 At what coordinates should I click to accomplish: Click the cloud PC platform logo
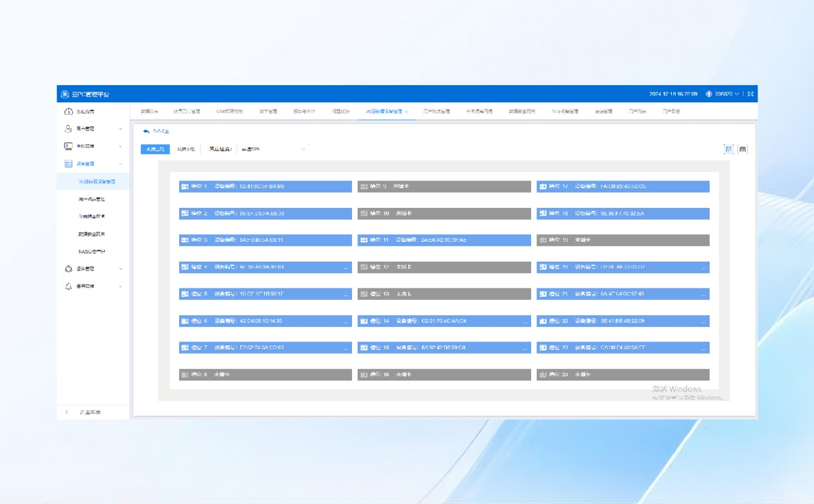[65, 94]
